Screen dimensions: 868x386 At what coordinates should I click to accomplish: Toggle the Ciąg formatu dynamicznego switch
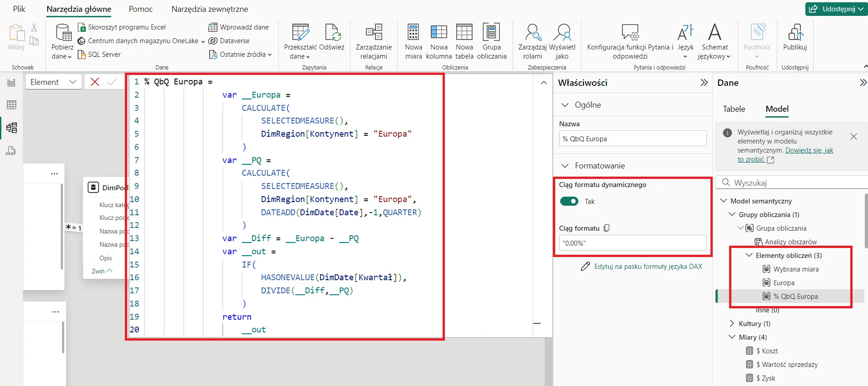pyautogui.click(x=569, y=201)
